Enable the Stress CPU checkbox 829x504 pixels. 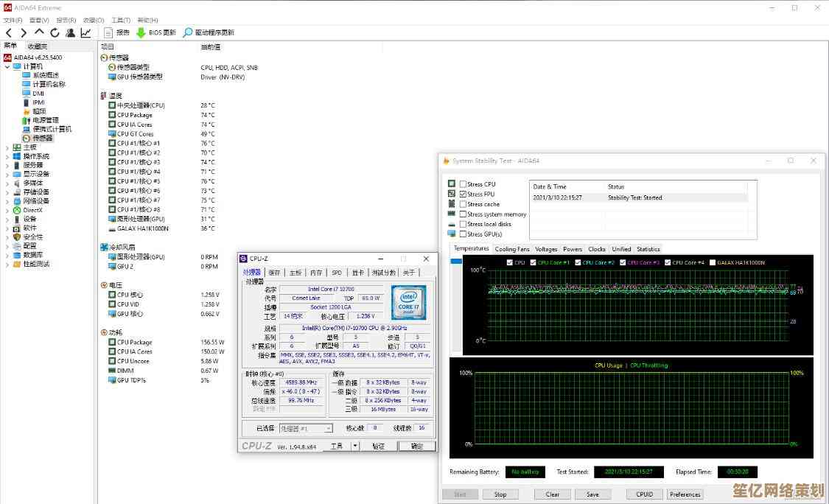tap(463, 184)
